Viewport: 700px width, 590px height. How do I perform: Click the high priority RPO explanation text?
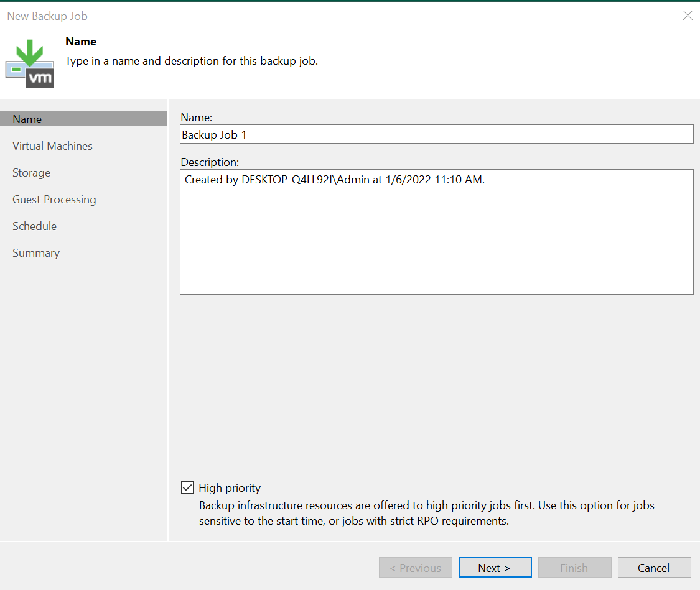click(426, 514)
